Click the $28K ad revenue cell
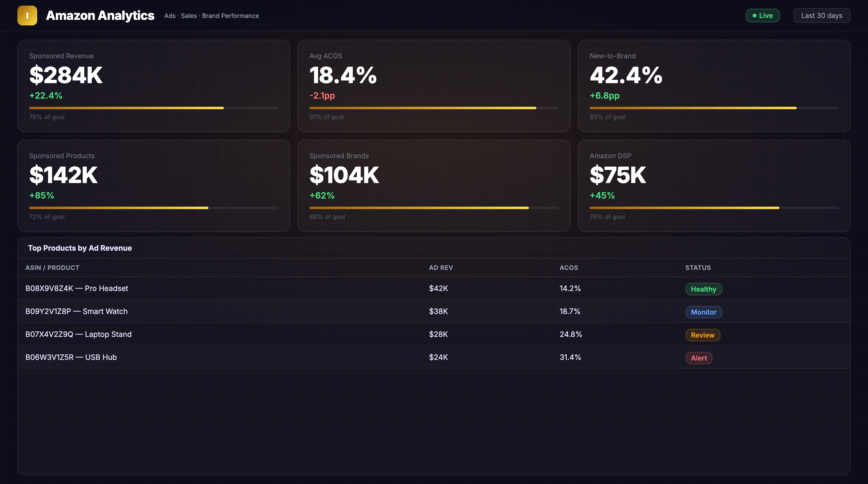Screen dimensions: 868x484 (x=438, y=334)
